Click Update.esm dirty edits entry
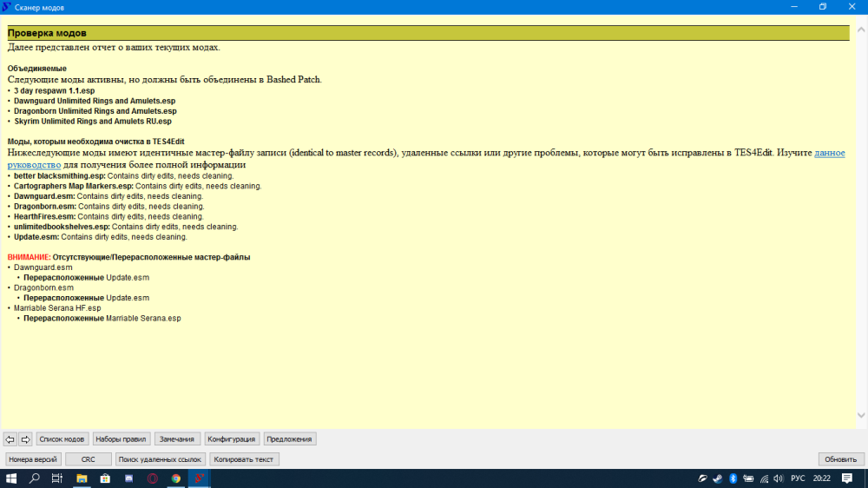The image size is (868, 488). coord(101,236)
